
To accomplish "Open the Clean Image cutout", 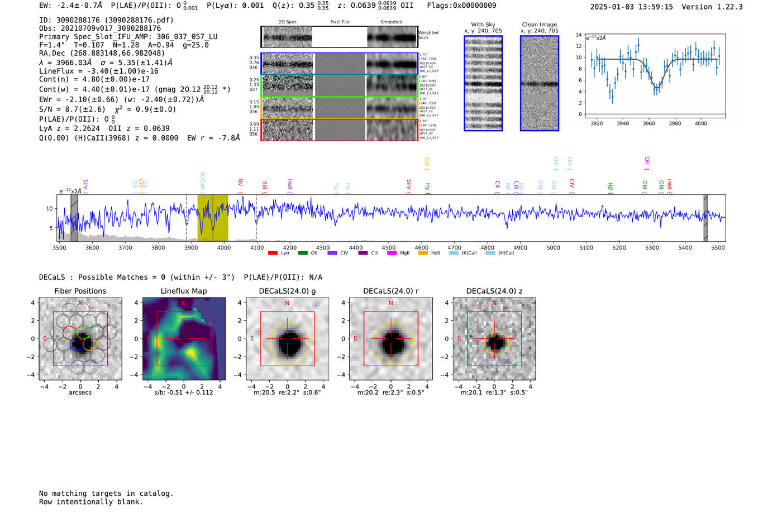I will click(540, 83).
